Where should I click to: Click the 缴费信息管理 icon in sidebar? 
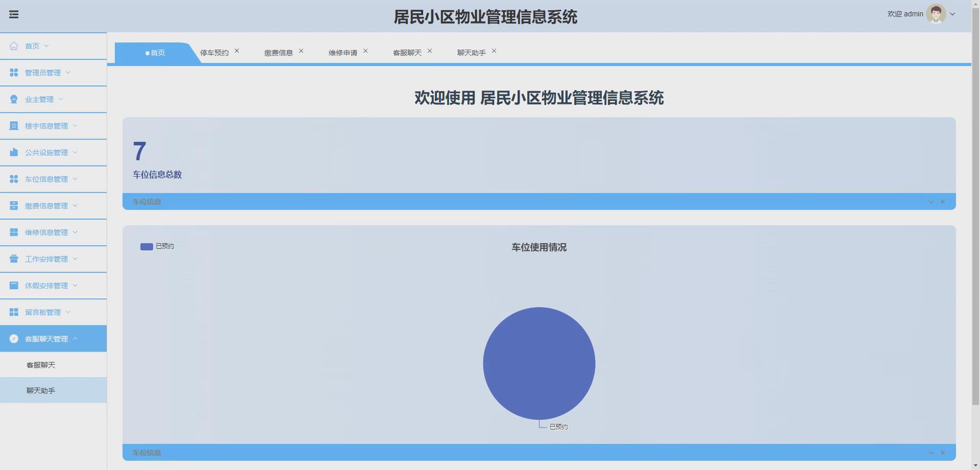click(14, 205)
